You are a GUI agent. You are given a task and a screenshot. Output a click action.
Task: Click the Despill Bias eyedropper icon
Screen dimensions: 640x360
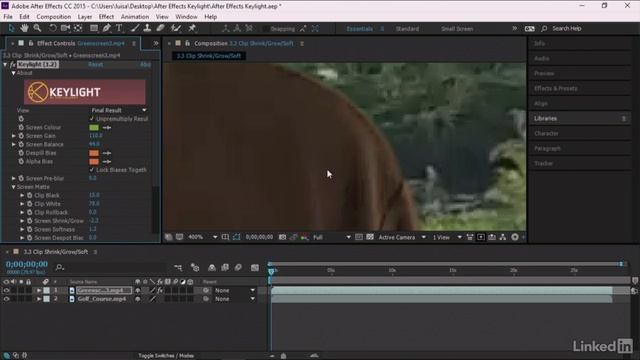tap(107, 153)
